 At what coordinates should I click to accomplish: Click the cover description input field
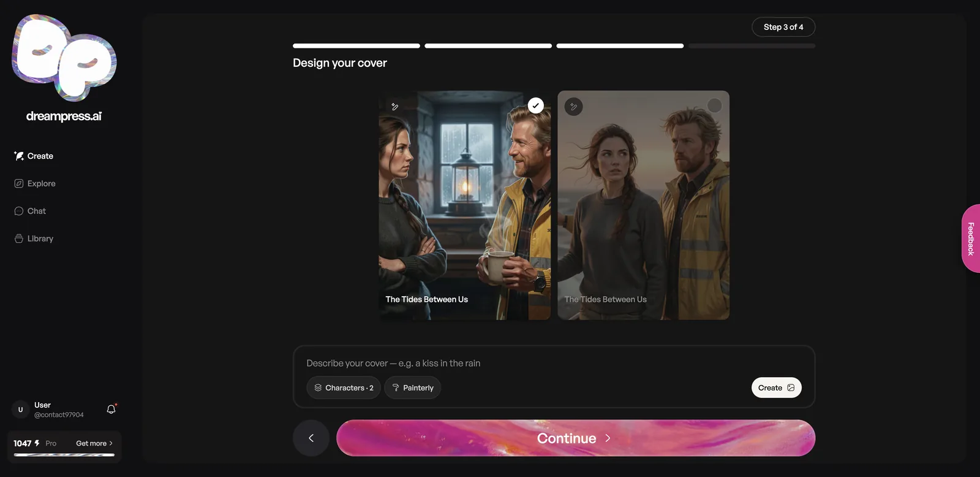pos(554,363)
